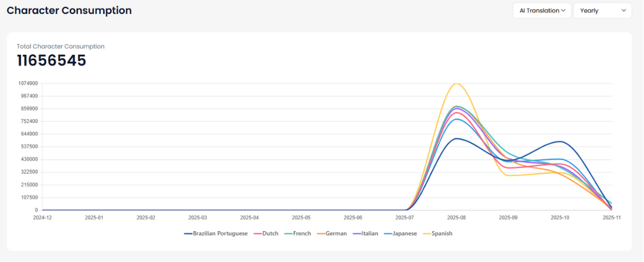Click the 2025-06 x-axis label
The image size is (644, 262).
[x=353, y=217]
